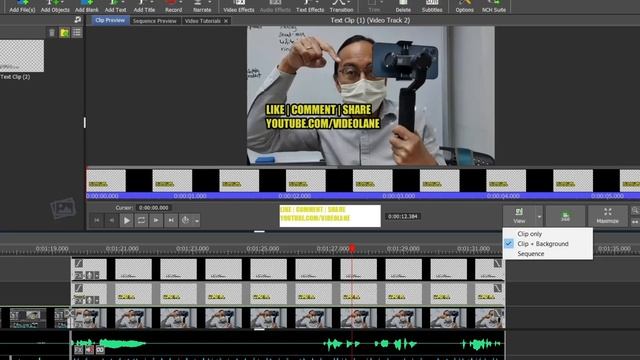Click the Video Track 2 text clip FX button
The image size is (640, 360).
pyautogui.click(x=79, y=300)
